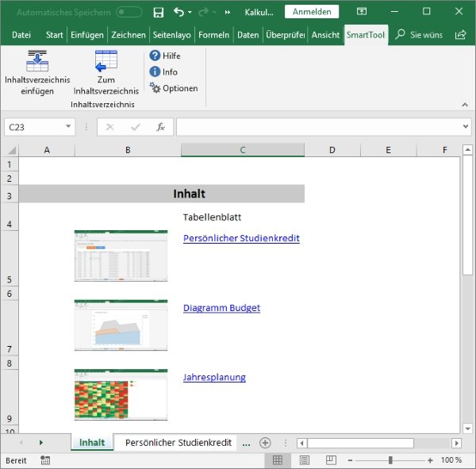Image resolution: width=476 pixels, height=469 pixels.
Task: Open the Daten ribbon tab
Action: pyautogui.click(x=248, y=35)
